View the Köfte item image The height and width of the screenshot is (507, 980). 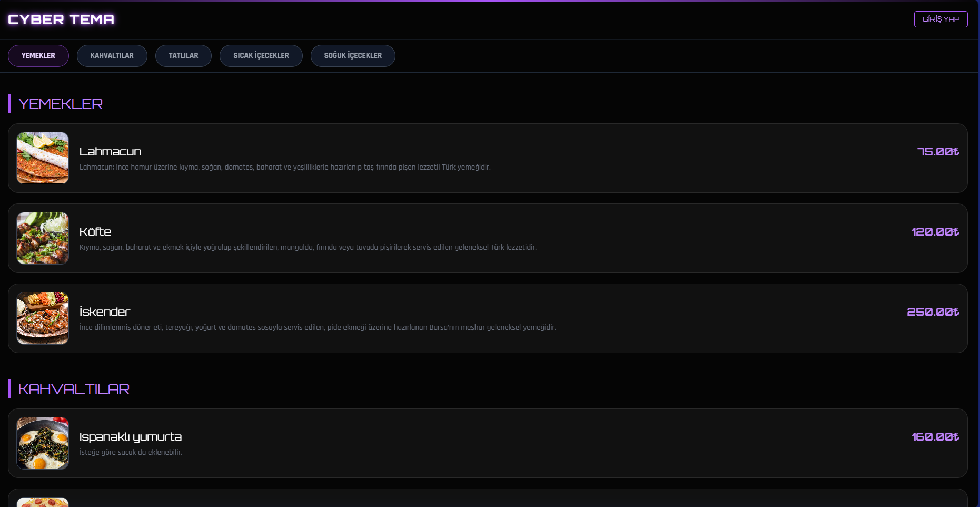point(42,238)
